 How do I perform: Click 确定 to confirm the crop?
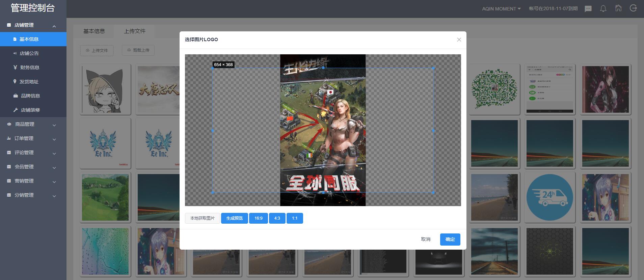[x=450, y=239]
